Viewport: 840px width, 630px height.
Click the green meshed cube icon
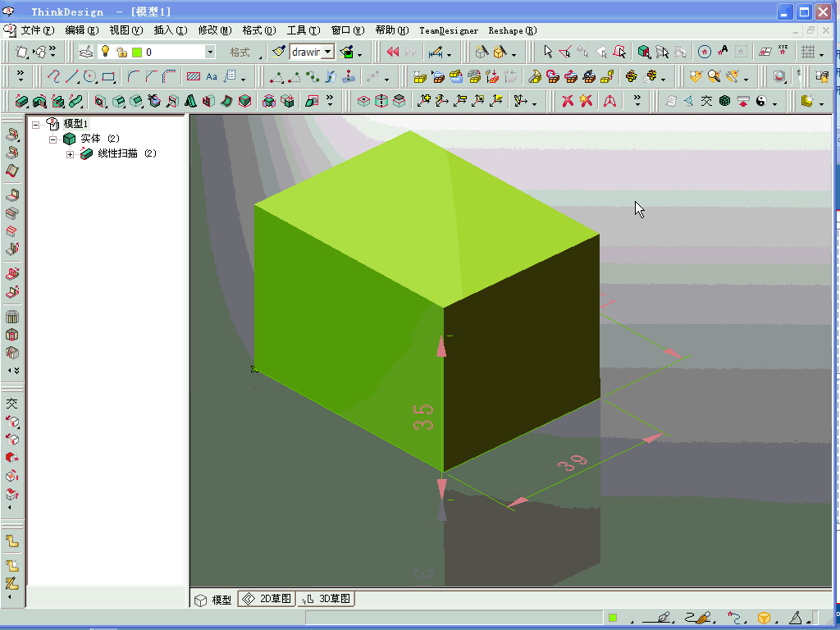pyautogui.click(x=724, y=101)
